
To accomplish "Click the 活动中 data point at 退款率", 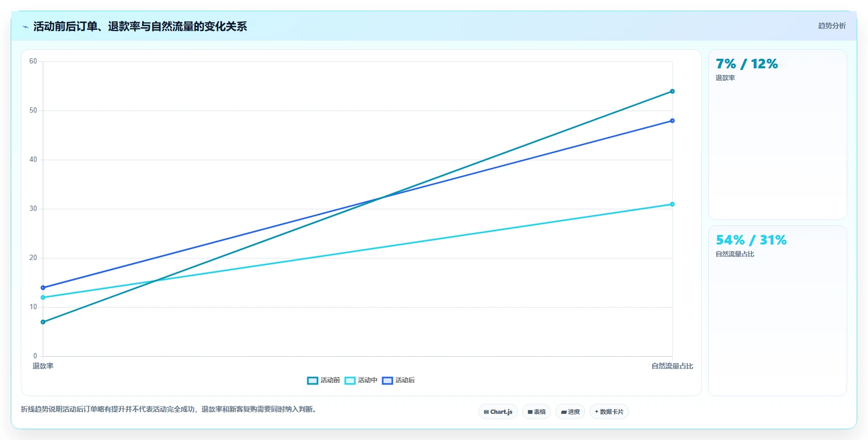I will click(43, 297).
